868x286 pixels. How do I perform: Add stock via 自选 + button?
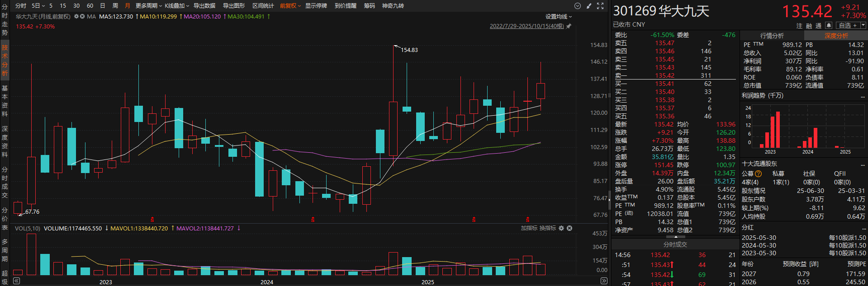click(x=848, y=25)
